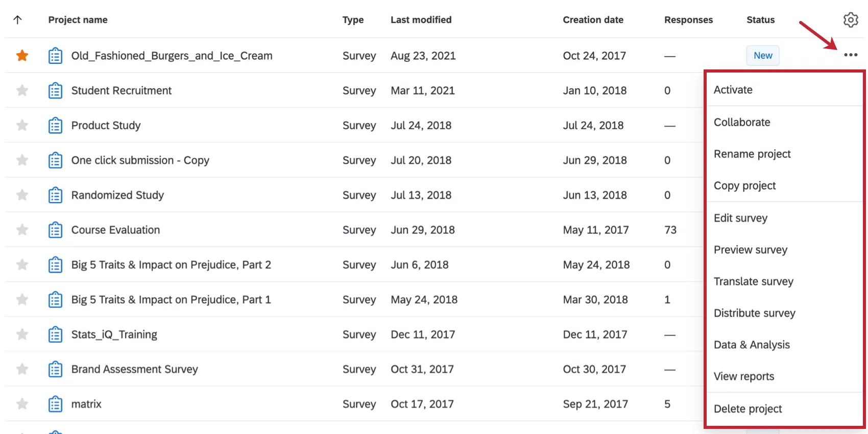Open the ellipsis options menu for the top project
Viewport: 868px width, 434px height.
[851, 55]
